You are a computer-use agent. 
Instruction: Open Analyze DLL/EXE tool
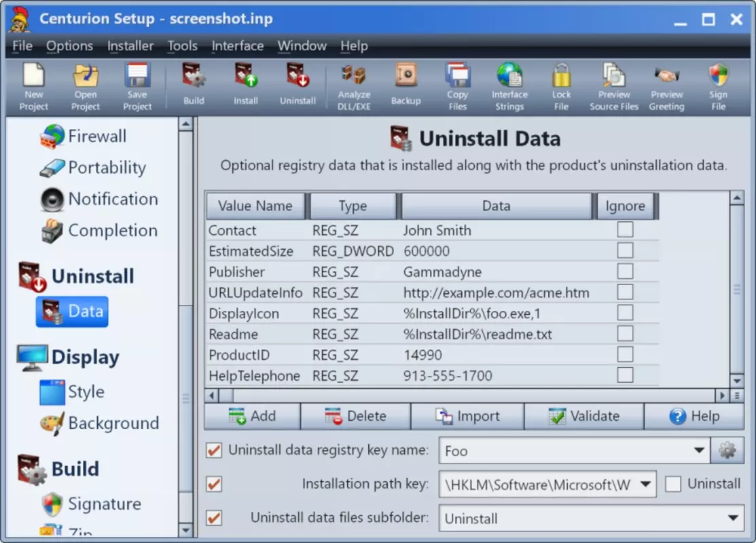(x=354, y=87)
